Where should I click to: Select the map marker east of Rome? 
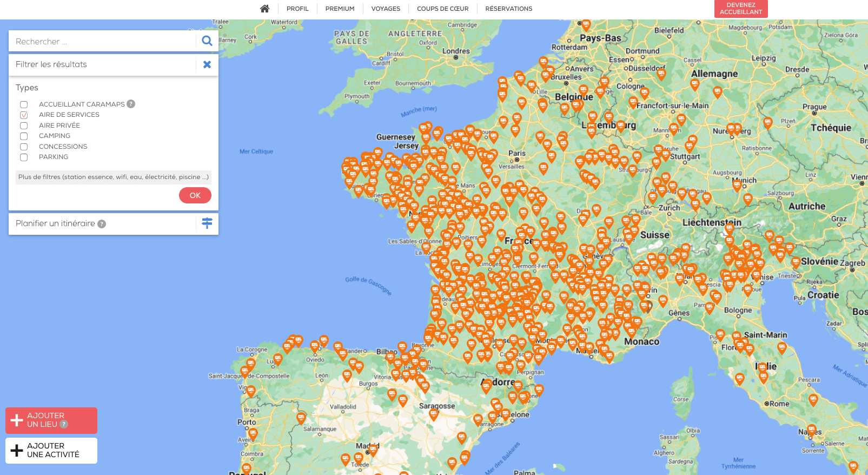tap(813, 400)
